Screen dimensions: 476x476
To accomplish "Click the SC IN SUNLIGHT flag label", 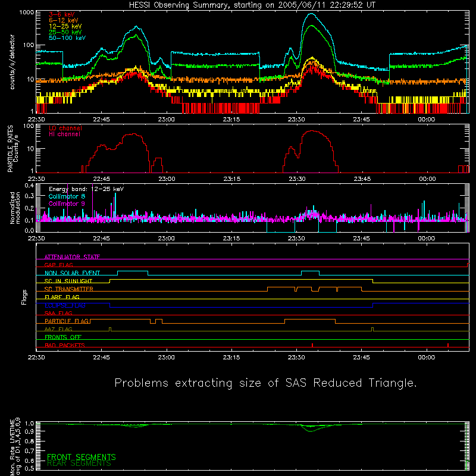I will [68, 281].
